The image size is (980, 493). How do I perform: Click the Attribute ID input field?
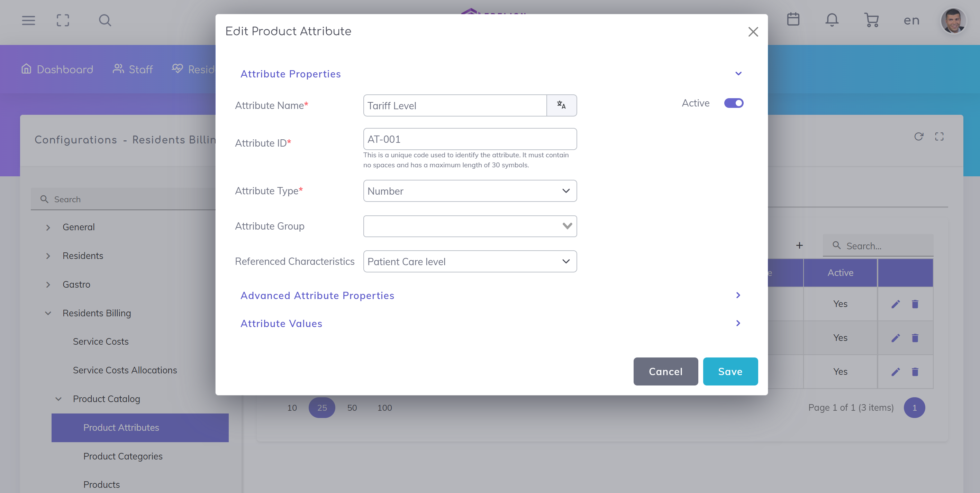point(470,139)
